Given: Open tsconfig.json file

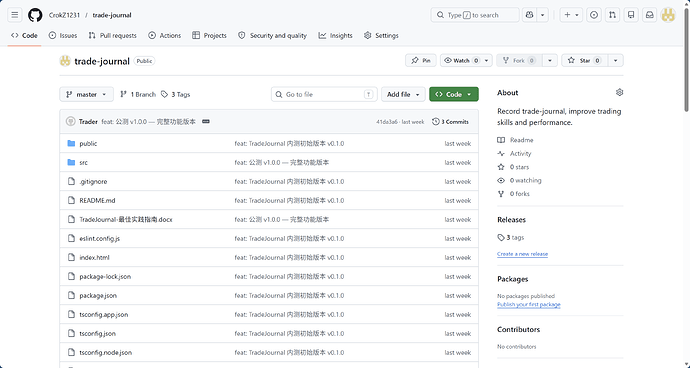Looking at the screenshot, I should tap(98, 334).
